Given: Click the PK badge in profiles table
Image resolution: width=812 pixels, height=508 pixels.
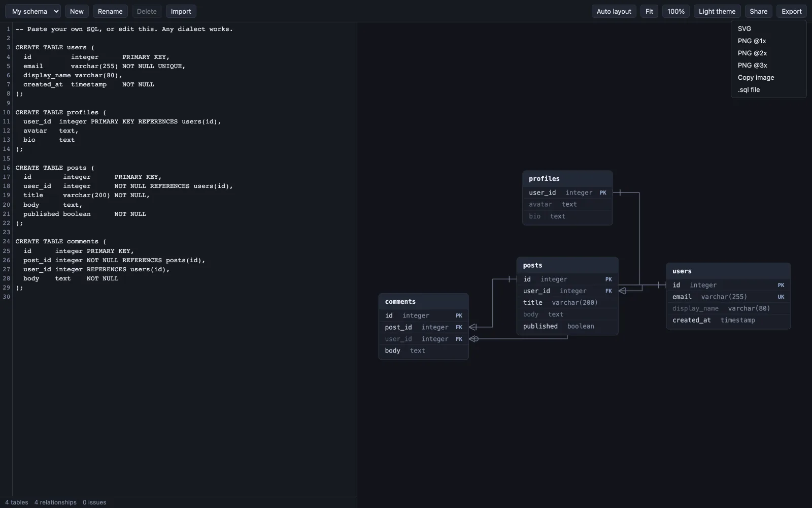Looking at the screenshot, I should [x=603, y=193].
